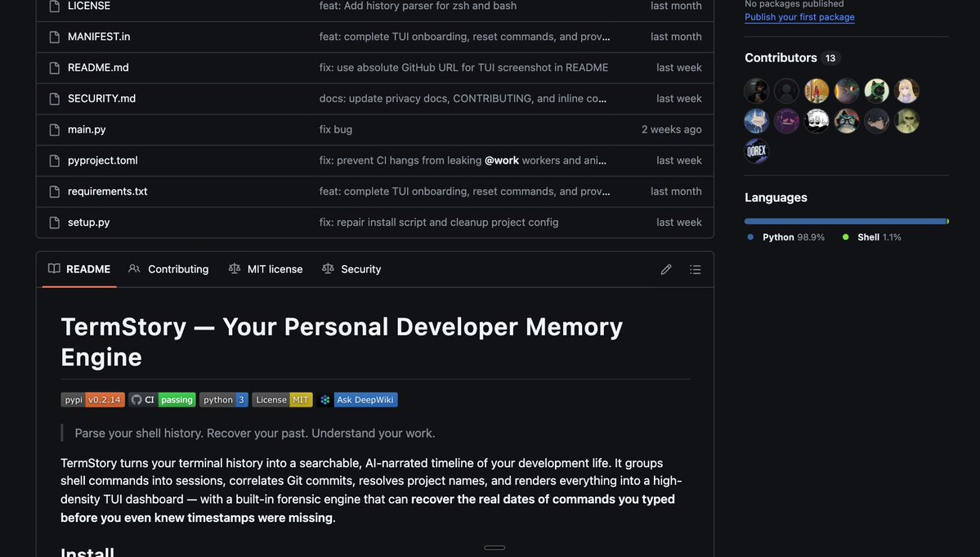Screen dimensions: 980x557
Task: Open requirements.txt file
Action: pos(108,191)
